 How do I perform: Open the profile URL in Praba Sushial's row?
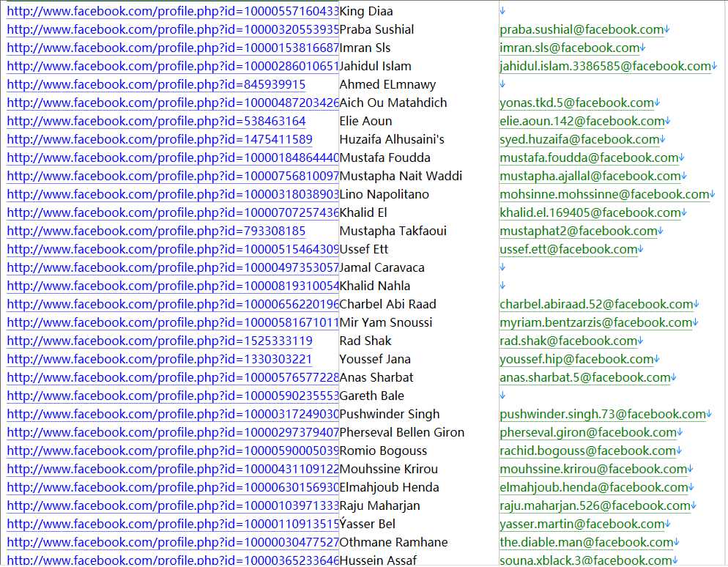[x=173, y=30]
